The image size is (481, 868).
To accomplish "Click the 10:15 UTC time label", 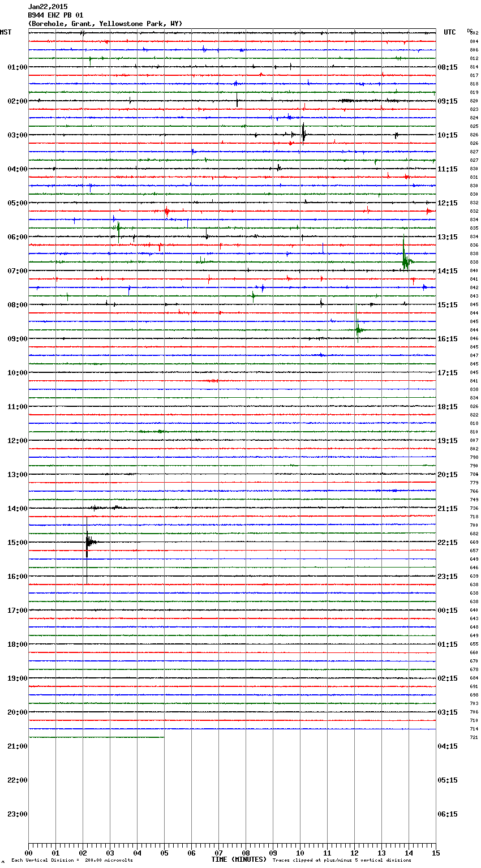I will 448,135.
